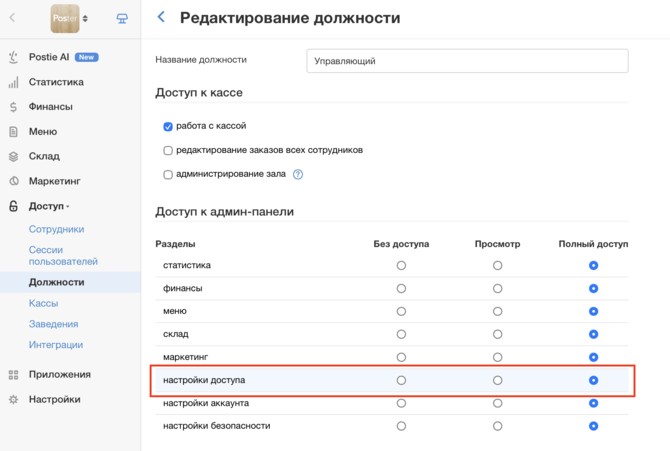Click the terminal monitor icon in sidebar header
The width and height of the screenshot is (670, 451).
click(122, 18)
